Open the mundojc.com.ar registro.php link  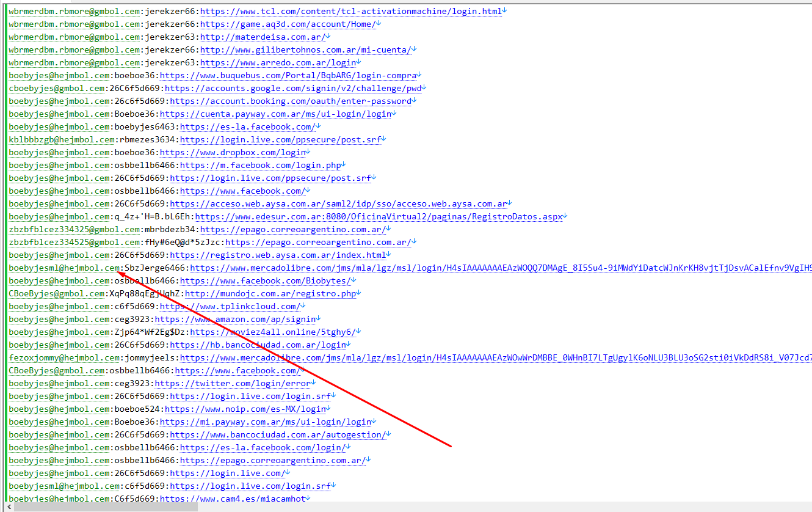point(270,294)
